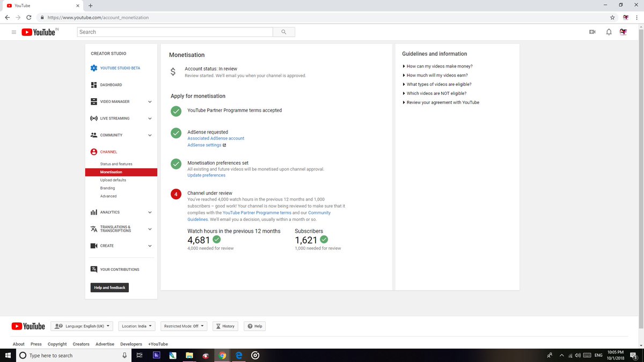Screen dimensions: 644x362
Task: Click the footer YouTube logo
Action: tap(28, 326)
